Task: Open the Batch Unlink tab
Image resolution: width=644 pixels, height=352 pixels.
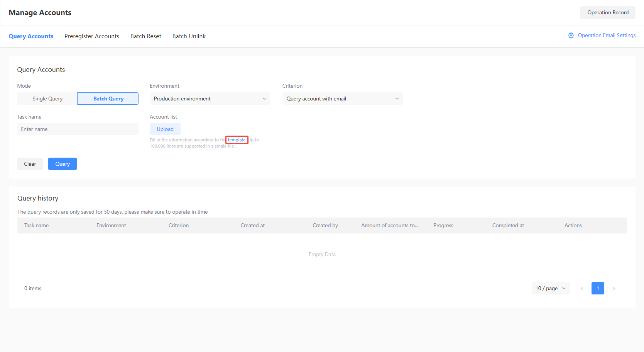Action: (x=189, y=36)
